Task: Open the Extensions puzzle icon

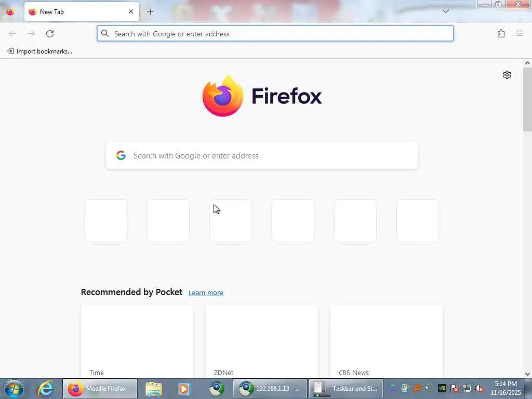Action: click(x=501, y=33)
